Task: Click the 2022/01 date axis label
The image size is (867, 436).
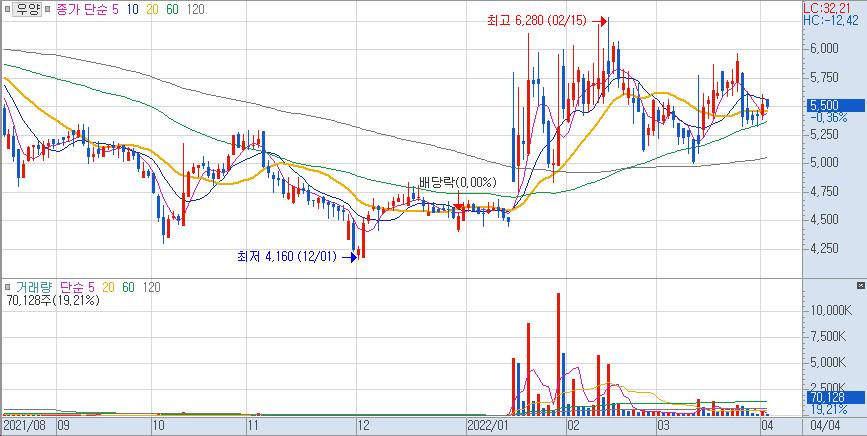Action: click(487, 426)
